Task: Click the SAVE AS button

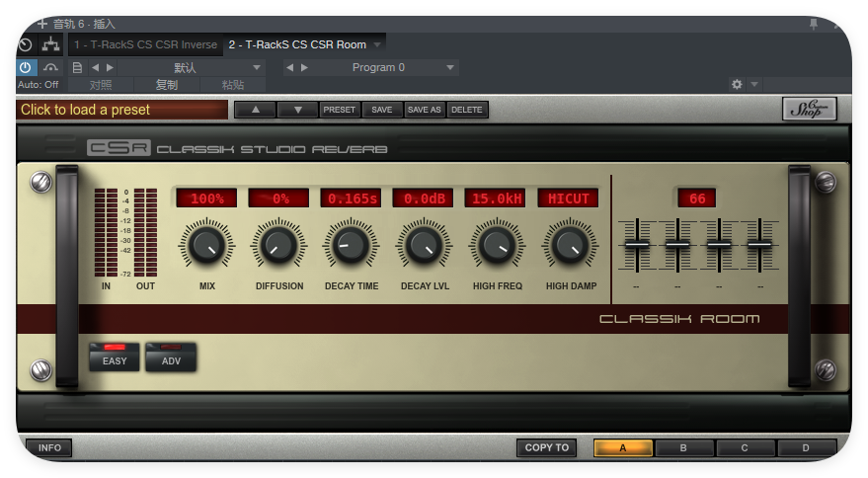Action: 425,110
